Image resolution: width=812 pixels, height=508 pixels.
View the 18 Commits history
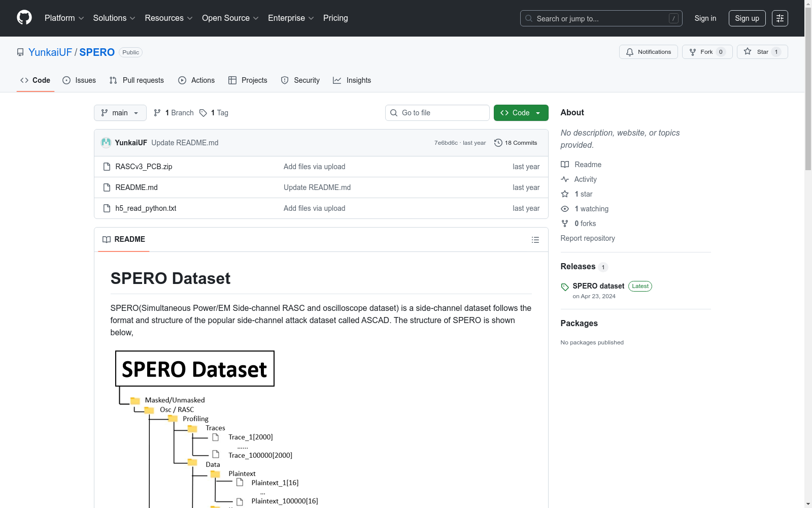tap(516, 143)
